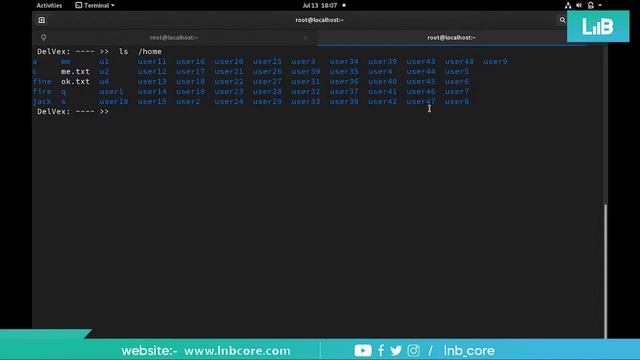Screen dimensions: 640x360
Task: Click the directory named jack
Action: 42,102
